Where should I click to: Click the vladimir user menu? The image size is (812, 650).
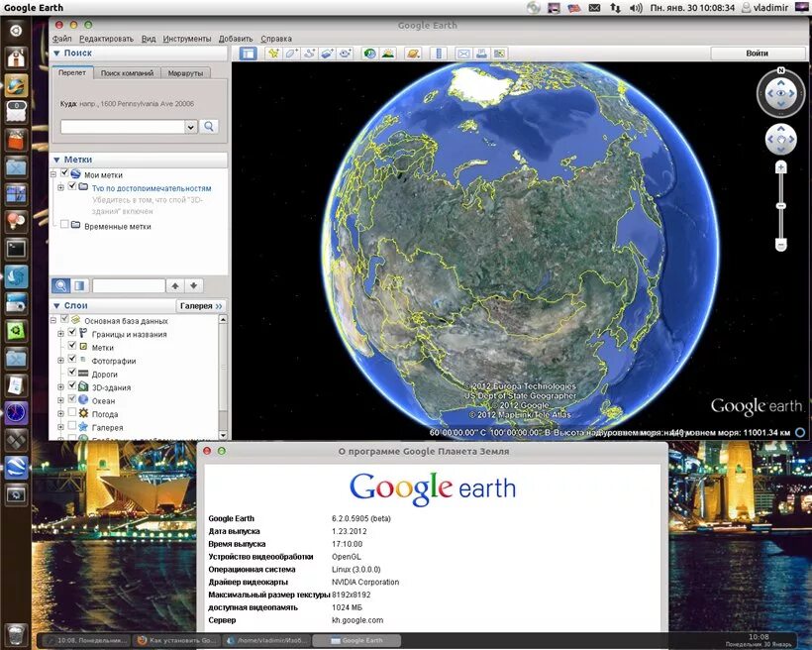765,7
